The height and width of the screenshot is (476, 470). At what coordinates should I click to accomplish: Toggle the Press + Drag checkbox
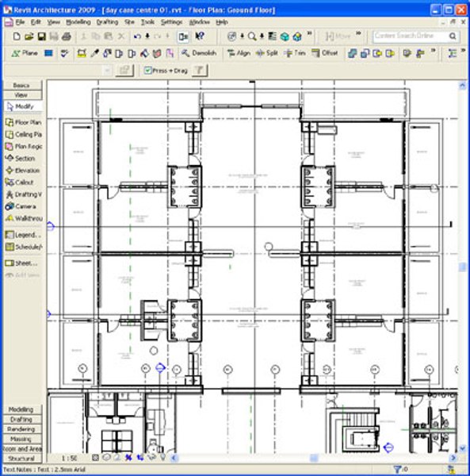(x=147, y=71)
